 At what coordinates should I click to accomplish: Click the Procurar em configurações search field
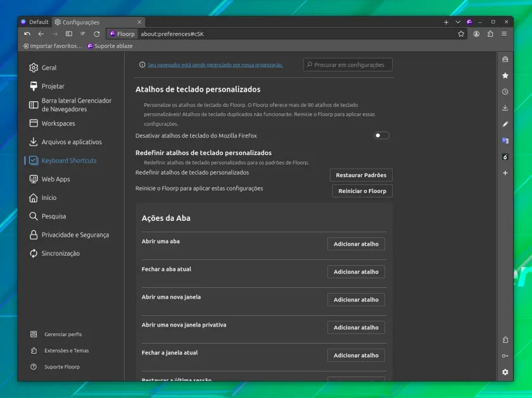[348, 65]
